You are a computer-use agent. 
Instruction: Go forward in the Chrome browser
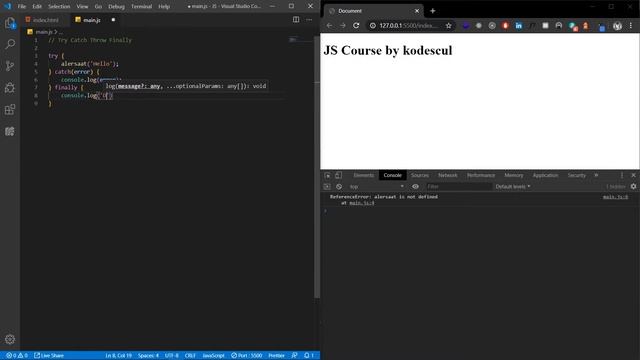[x=343, y=25]
